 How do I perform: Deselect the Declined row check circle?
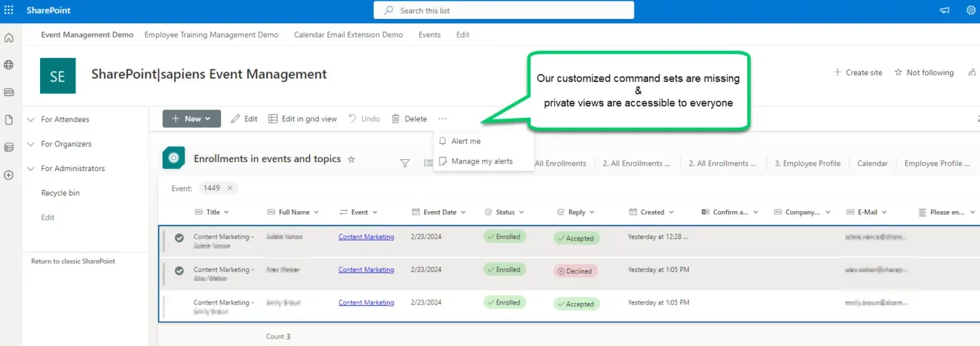click(x=179, y=270)
